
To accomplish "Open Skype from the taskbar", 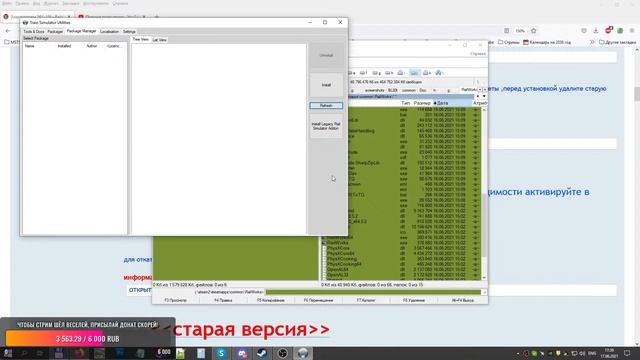I will (221, 353).
